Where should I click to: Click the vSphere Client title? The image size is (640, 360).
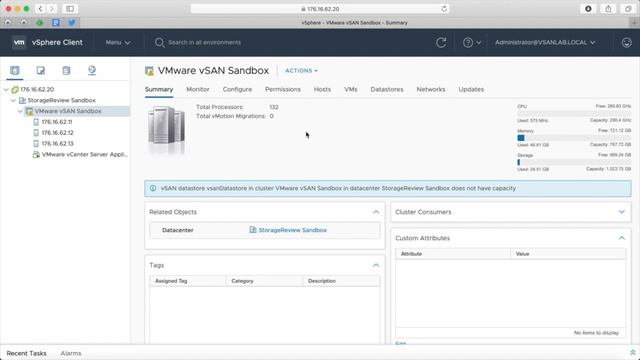(57, 42)
